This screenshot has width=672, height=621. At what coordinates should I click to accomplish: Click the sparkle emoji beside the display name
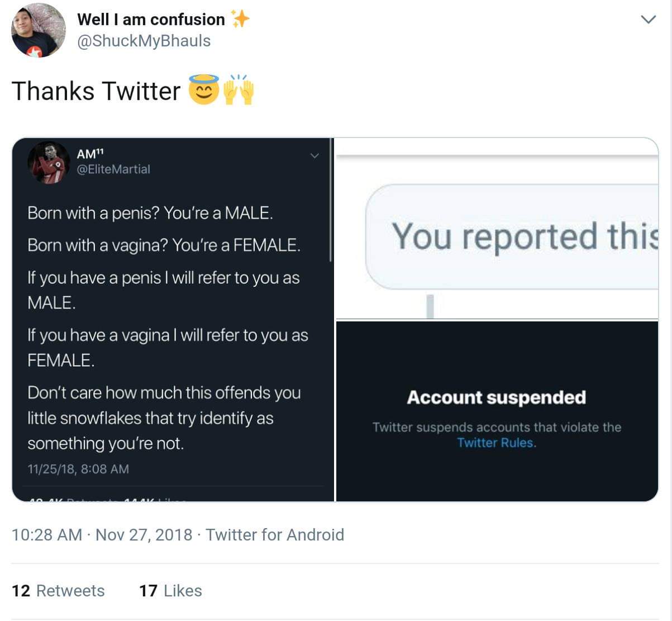(240, 19)
